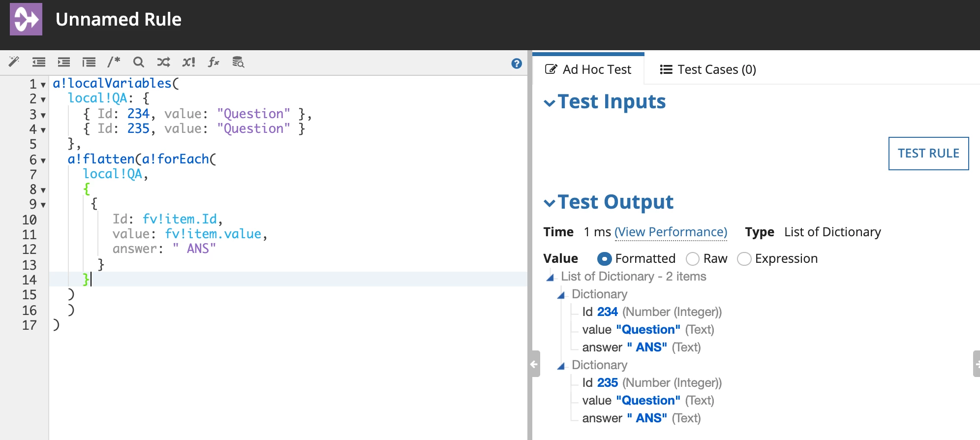
Task: Select the Expression value radio button
Action: coord(744,259)
